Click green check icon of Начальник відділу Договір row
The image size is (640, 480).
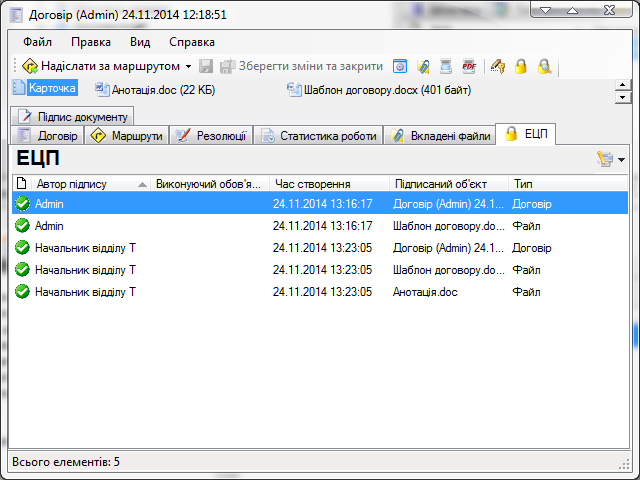[22, 247]
